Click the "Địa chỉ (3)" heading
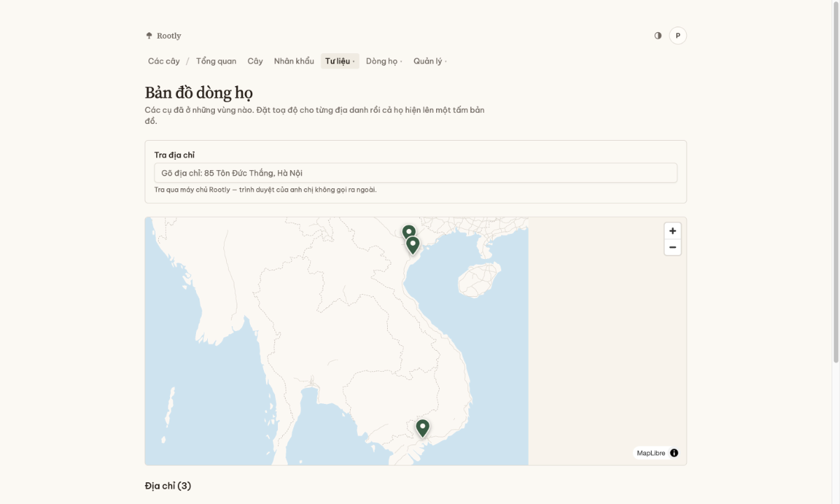Image resolution: width=840 pixels, height=504 pixels. click(x=168, y=486)
